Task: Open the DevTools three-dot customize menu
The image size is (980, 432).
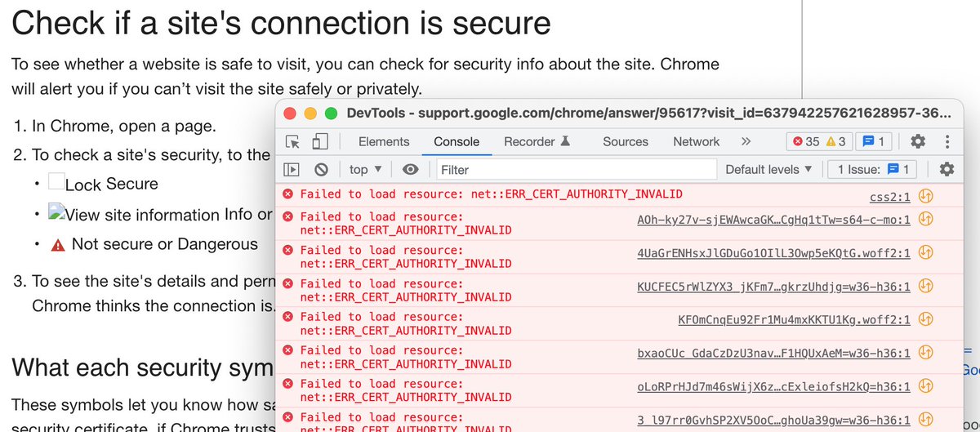Action: pos(947,141)
